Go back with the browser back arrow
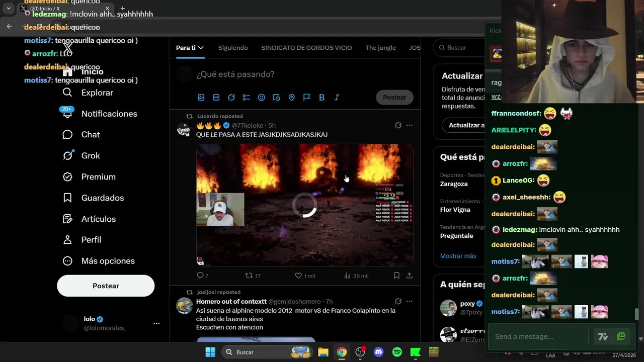The width and height of the screenshot is (644, 362). click(9, 26)
